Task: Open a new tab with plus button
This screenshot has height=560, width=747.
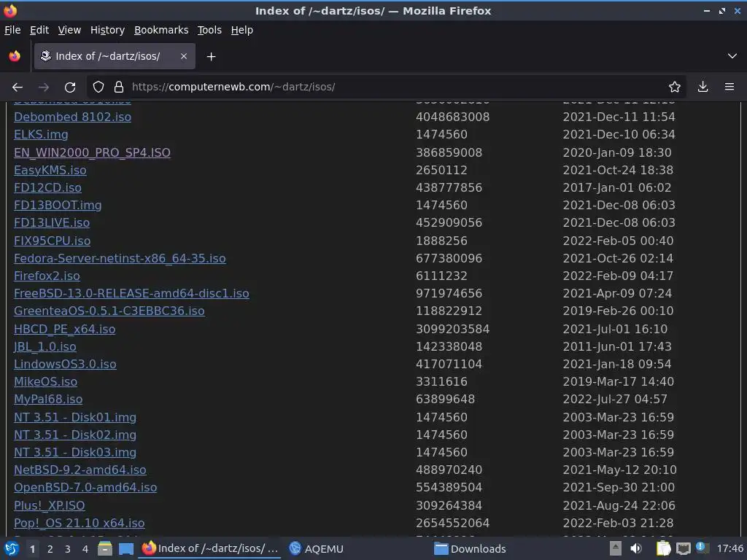Action: point(211,57)
